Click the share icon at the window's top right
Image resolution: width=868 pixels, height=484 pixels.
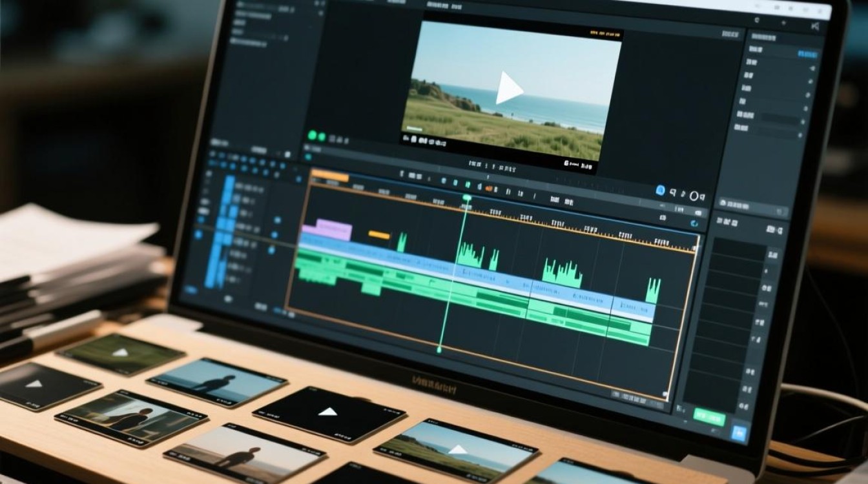click(815, 26)
